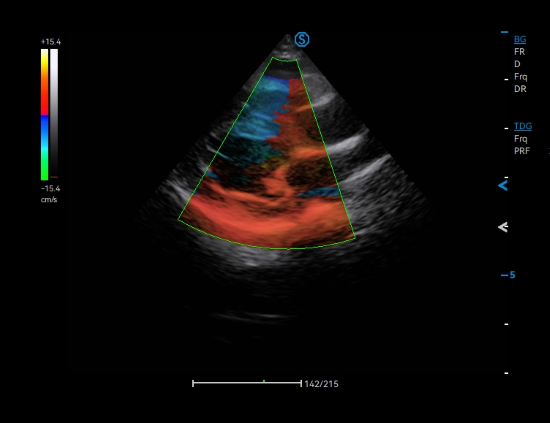The width and height of the screenshot is (550, 423).
Task: Click the +15.4 velocity scale label
Action: point(51,42)
